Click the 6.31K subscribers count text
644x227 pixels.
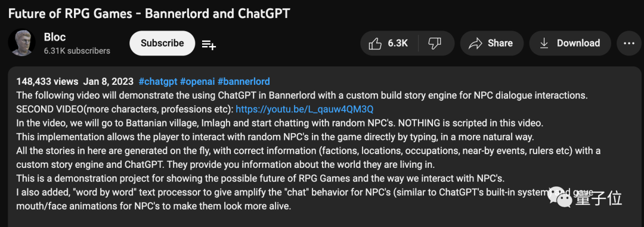pyautogui.click(x=77, y=51)
